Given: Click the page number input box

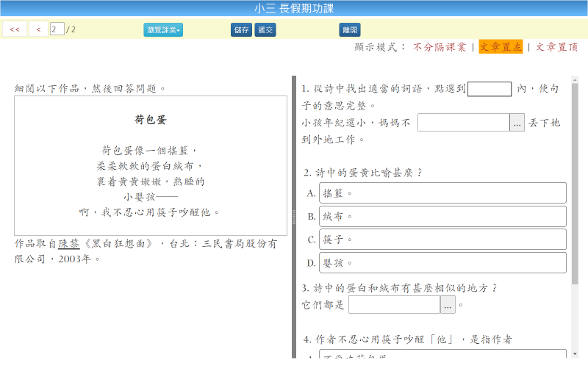Looking at the screenshot, I should [57, 29].
